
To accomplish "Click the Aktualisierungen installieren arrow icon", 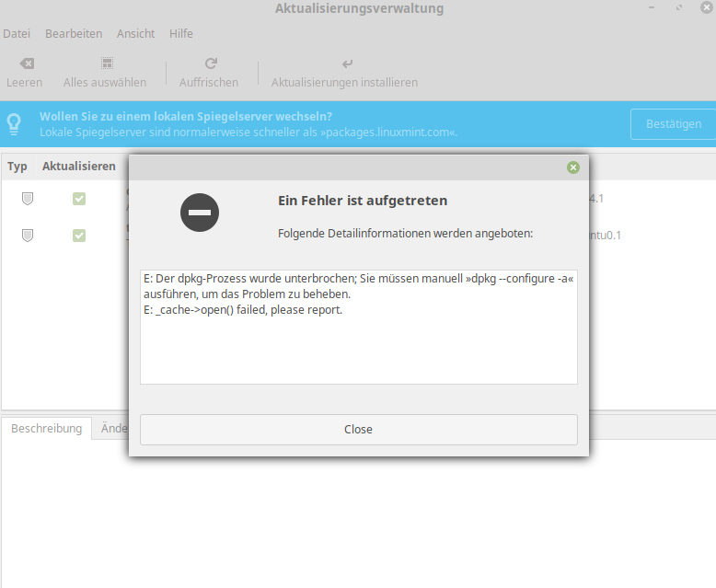I will tap(348, 63).
